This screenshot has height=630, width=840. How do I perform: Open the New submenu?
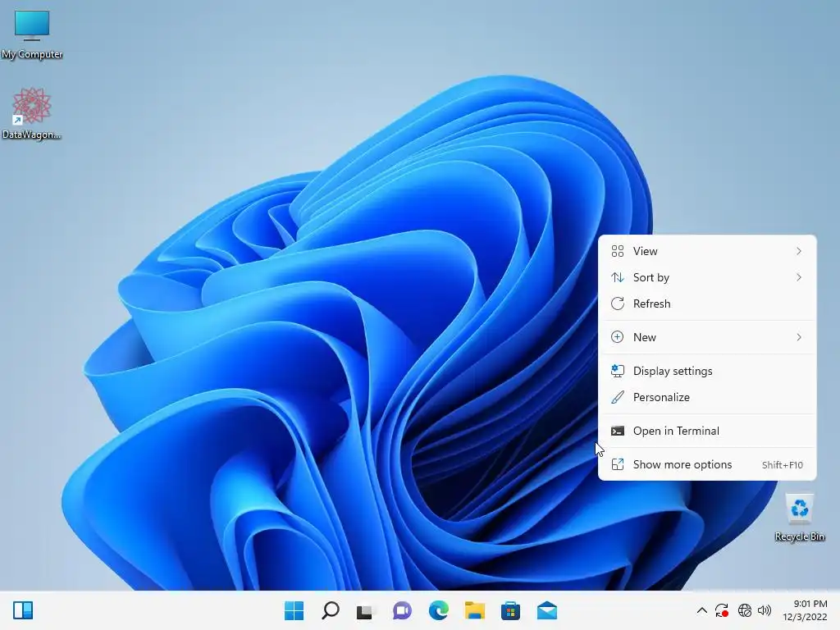click(x=707, y=337)
